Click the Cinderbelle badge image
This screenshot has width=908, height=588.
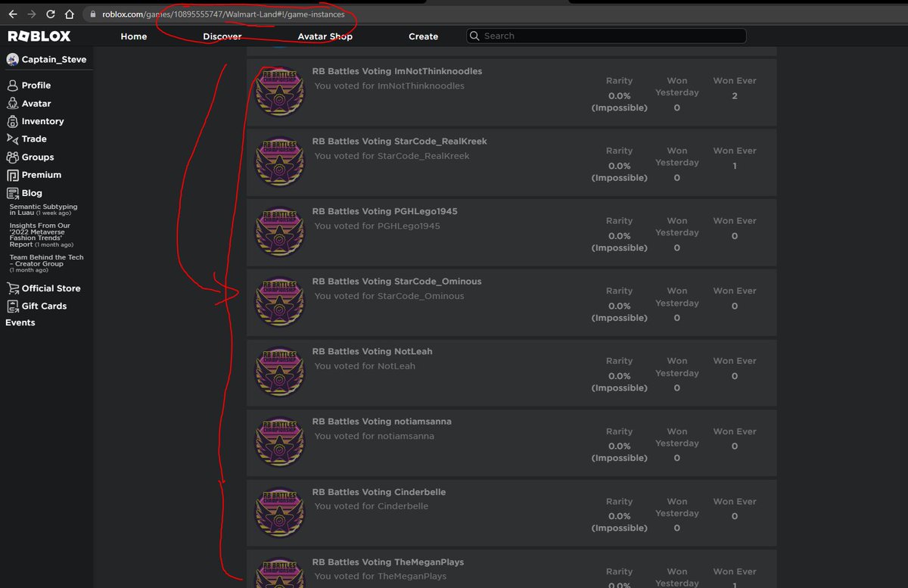[x=279, y=513]
